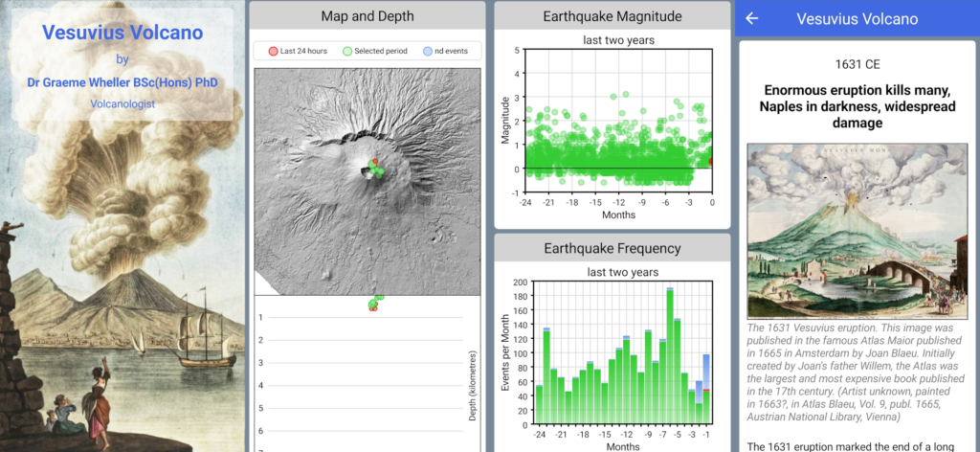
Task: Click the red Last 24 hours legend dot
Action: coord(273,51)
